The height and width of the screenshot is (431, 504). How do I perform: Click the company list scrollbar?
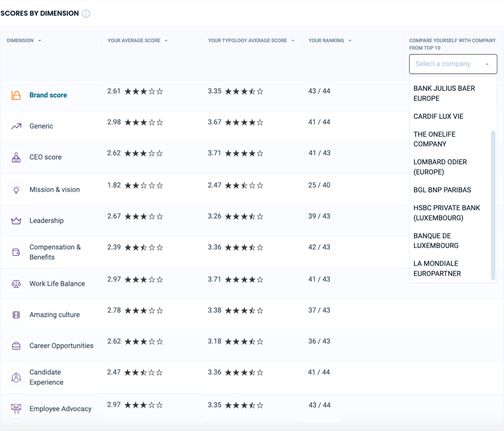coord(493,205)
